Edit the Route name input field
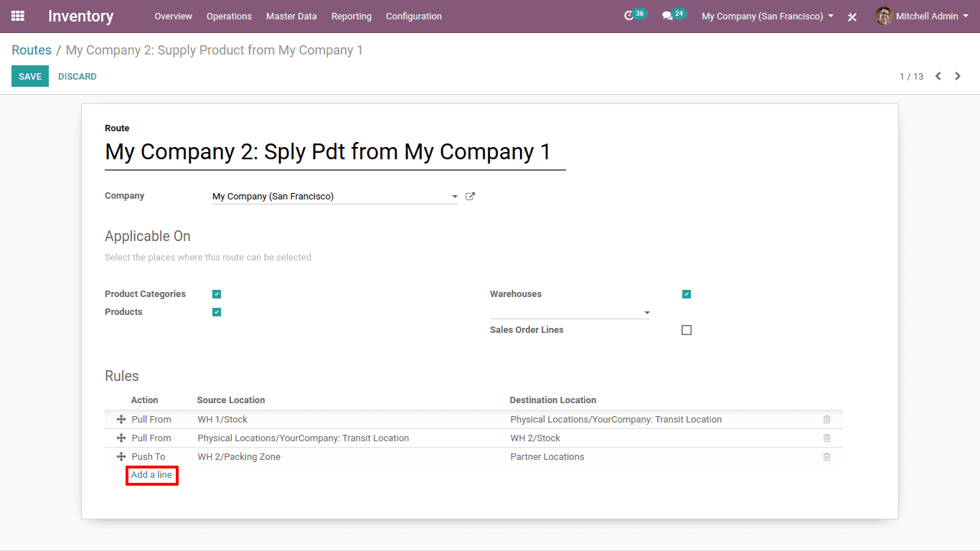 pyautogui.click(x=335, y=152)
